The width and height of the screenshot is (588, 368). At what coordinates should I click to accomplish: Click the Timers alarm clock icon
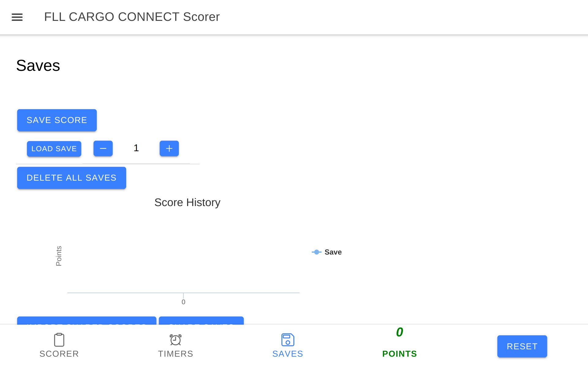(175, 340)
